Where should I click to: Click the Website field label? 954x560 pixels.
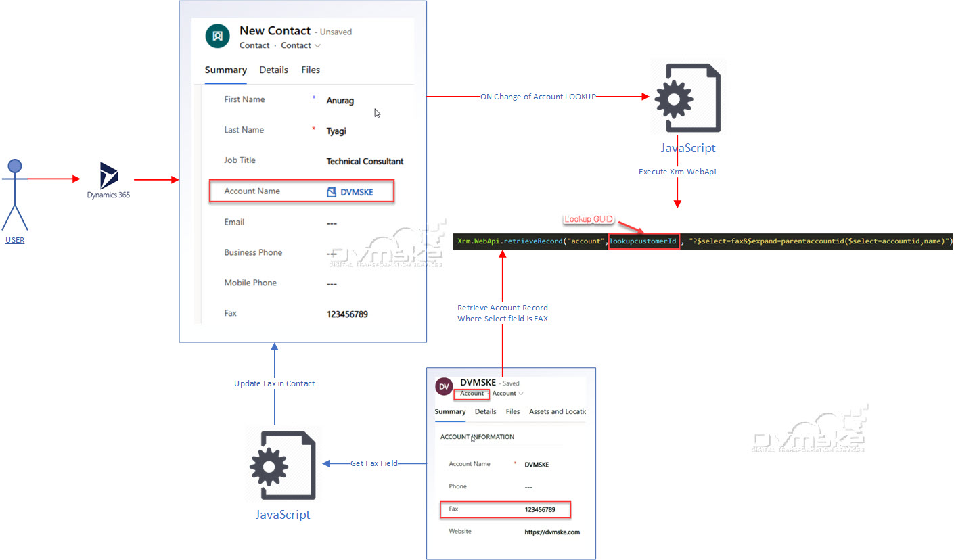[460, 532]
